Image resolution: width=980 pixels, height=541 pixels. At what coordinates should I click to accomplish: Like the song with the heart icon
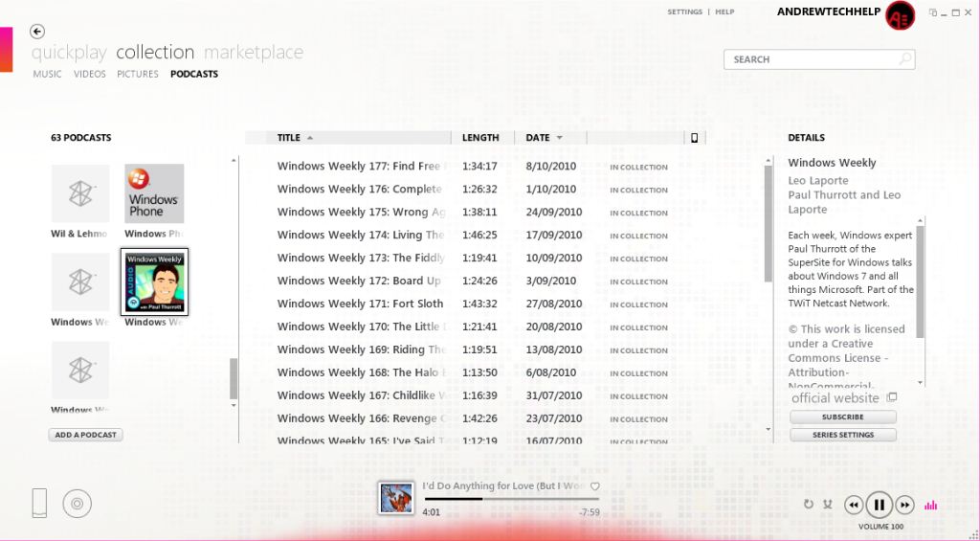[x=595, y=486]
